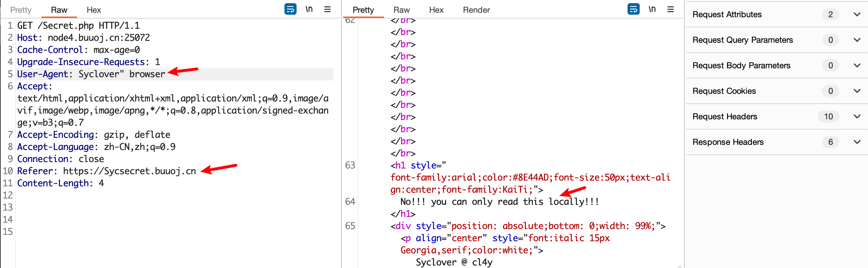Toggle \n non-printable characters in request pane
The height and width of the screenshot is (268, 868).
309,9
